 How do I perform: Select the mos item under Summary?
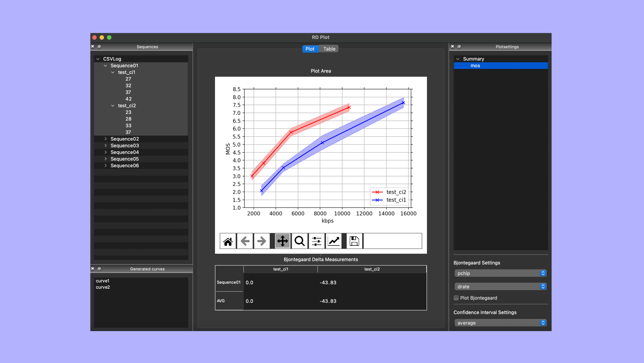click(x=500, y=66)
